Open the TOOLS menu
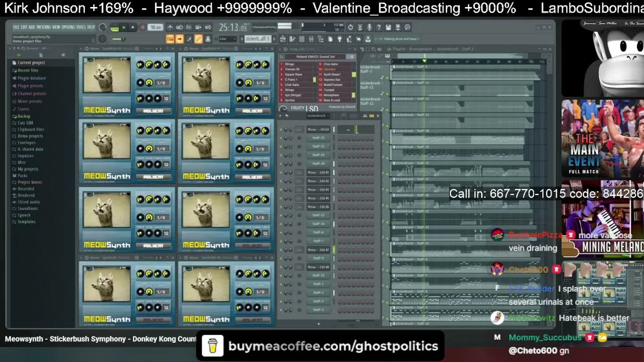 pos(81,27)
